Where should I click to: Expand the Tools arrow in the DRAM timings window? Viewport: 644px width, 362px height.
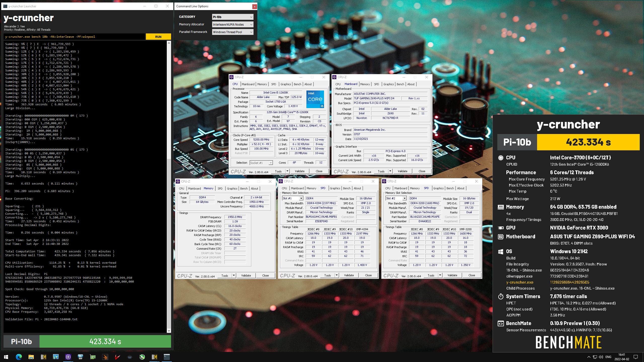point(234,276)
